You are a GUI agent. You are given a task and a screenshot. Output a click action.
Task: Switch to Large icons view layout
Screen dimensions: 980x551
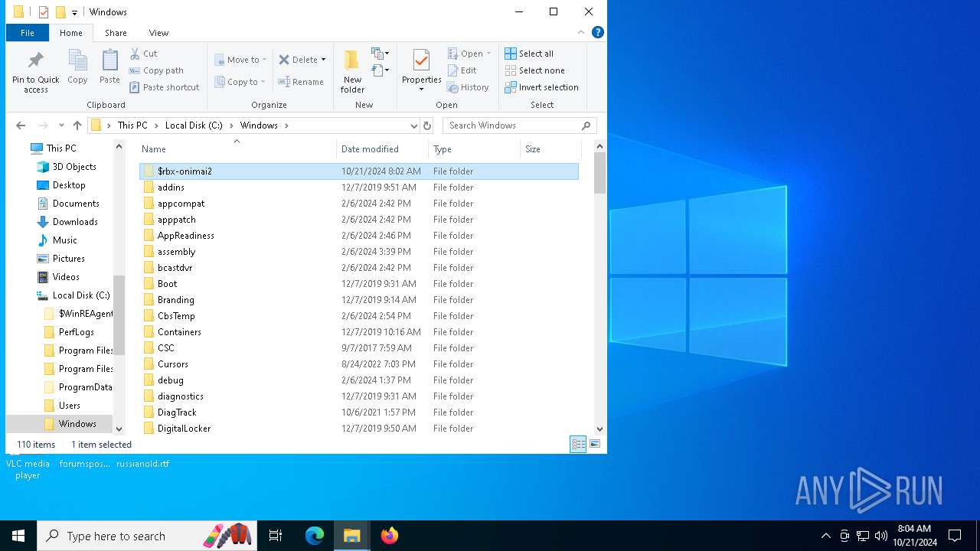(x=595, y=444)
